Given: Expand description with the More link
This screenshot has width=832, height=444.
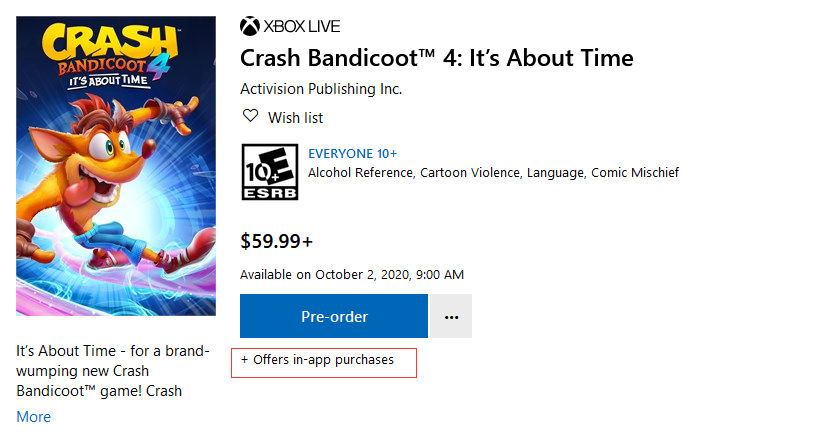Looking at the screenshot, I should [x=33, y=416].
